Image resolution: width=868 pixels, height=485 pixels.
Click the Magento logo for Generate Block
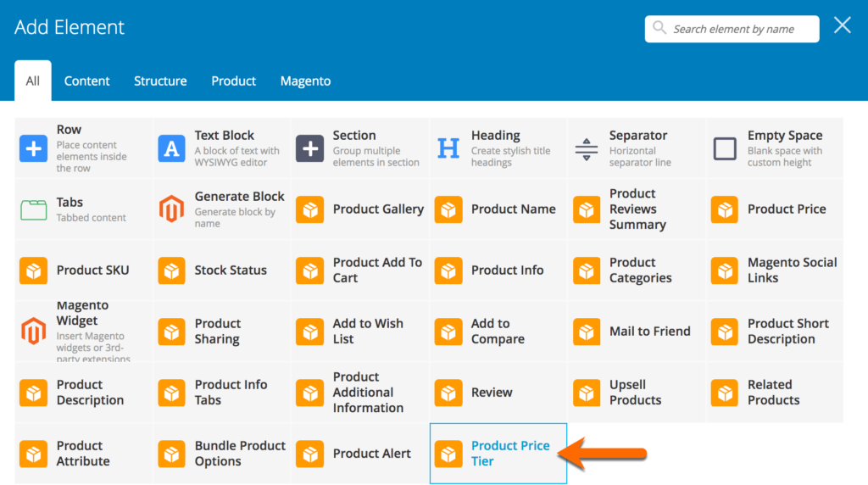[171, 209]
